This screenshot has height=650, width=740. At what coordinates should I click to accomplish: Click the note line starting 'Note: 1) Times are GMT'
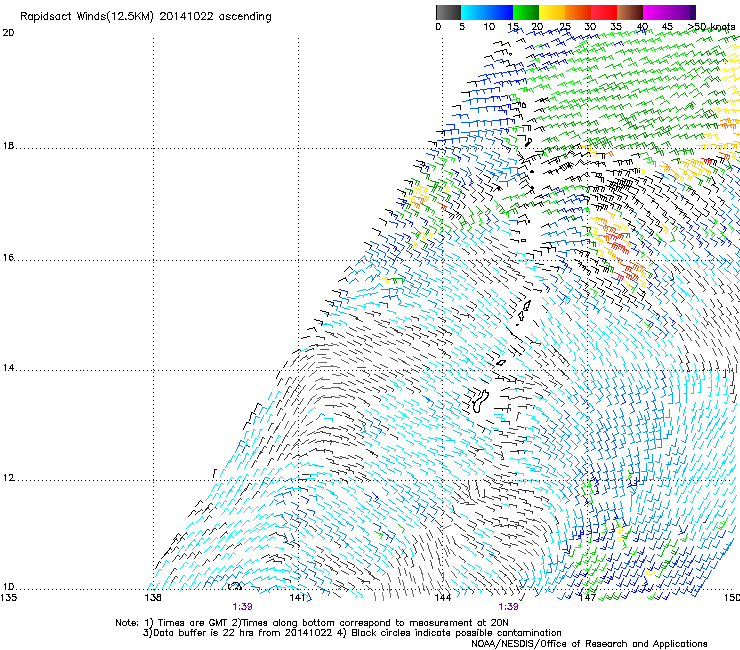311,623
